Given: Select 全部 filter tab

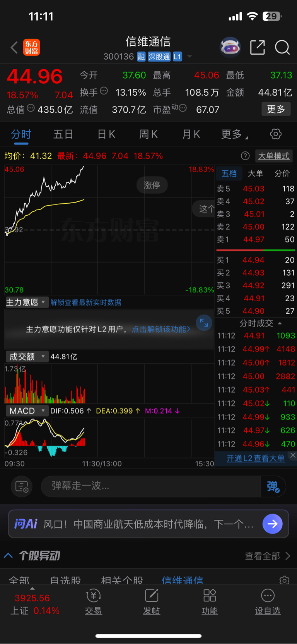Looking at the screenshot, I should click(19, 580).
